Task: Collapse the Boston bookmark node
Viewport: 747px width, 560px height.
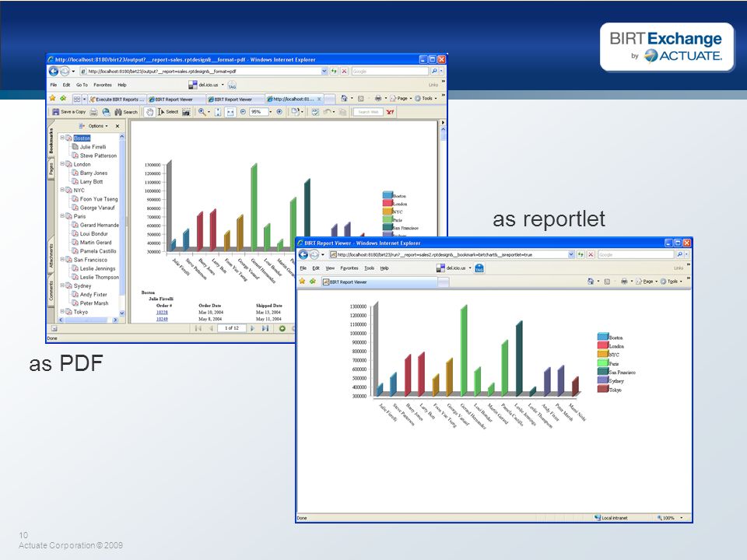Action: click(62, 138)
